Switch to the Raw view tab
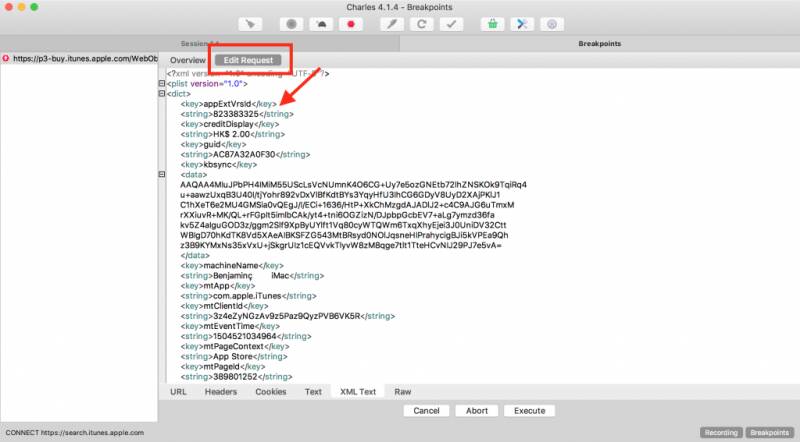This screenshot has width=800, height=442. coord(403,391)
